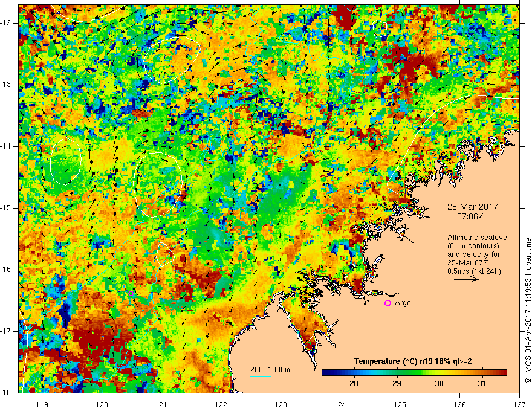The width and height of the screenshot is (532, 411).
Task: Click latitude axis label '-15'
Action: coord(7,208)
